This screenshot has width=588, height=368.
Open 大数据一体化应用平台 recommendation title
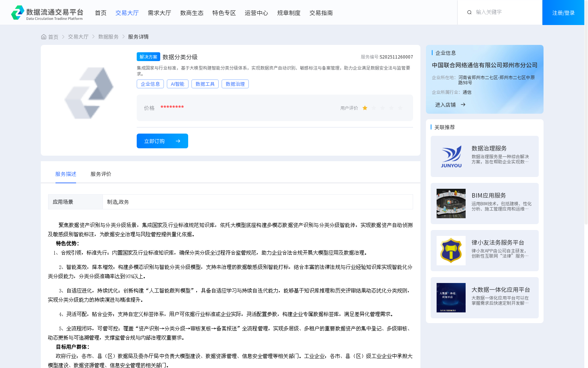click(501, 290)
